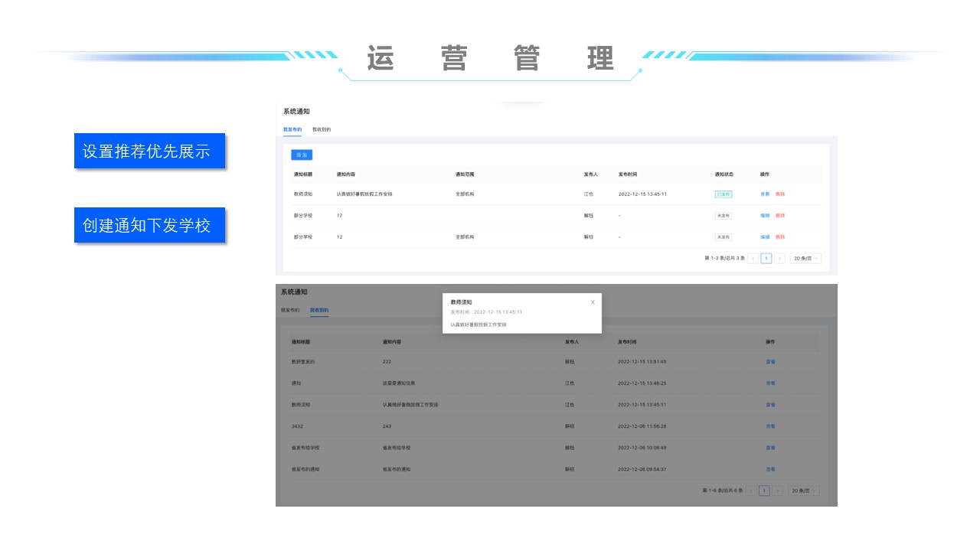Delete the 教师须知 notice by 江也

click(780, 194)
